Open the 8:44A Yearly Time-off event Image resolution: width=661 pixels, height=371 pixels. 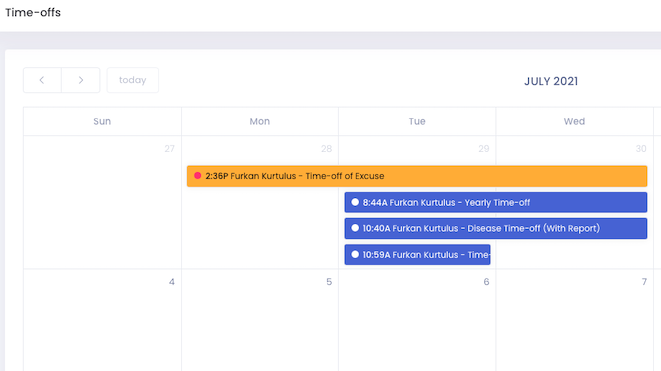(496, 202)
